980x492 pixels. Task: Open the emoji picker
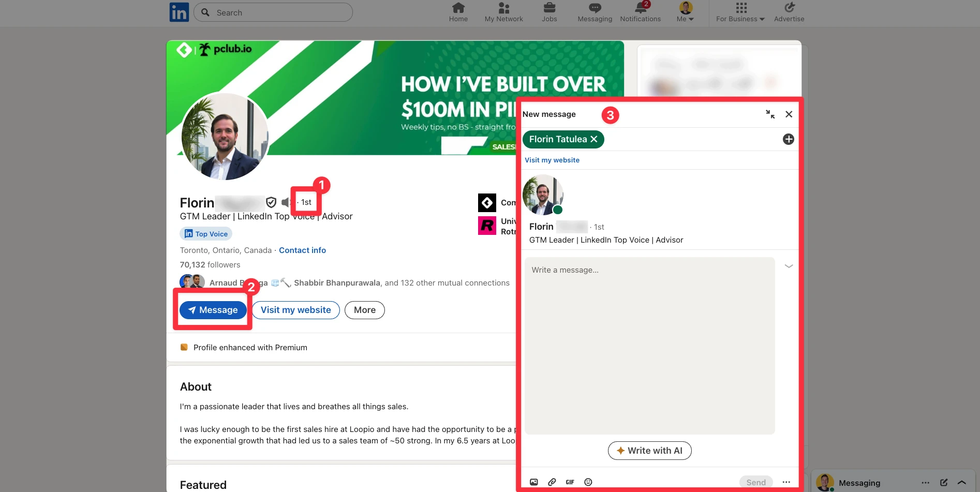pos(588,482)
